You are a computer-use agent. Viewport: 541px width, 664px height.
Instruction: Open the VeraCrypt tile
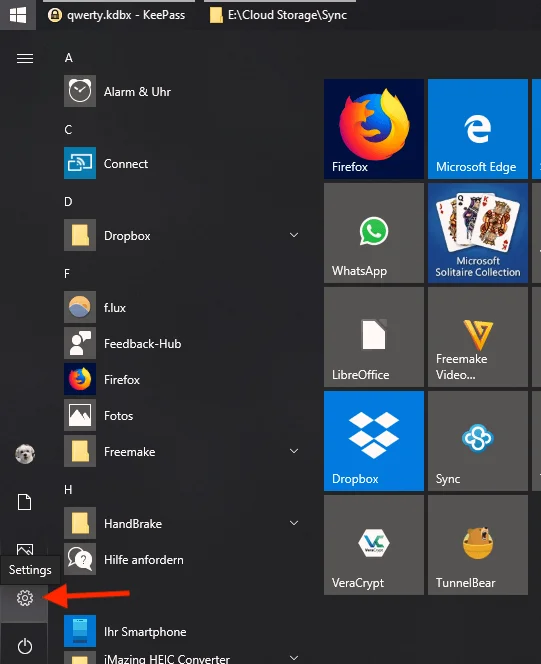click(374, 545)
